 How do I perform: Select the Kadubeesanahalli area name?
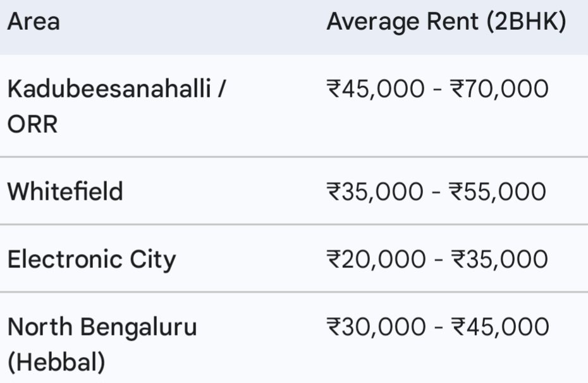(x=109, y=88)
